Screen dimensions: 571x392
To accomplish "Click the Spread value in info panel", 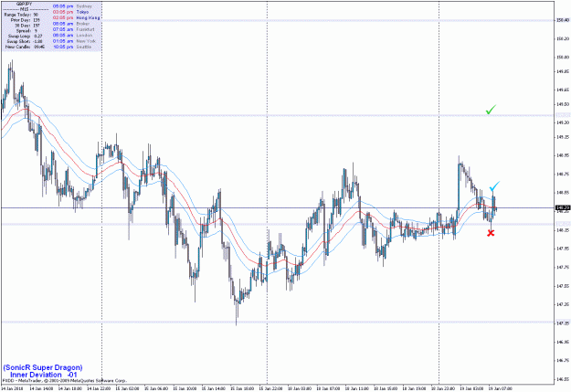I will pos(36,31).
